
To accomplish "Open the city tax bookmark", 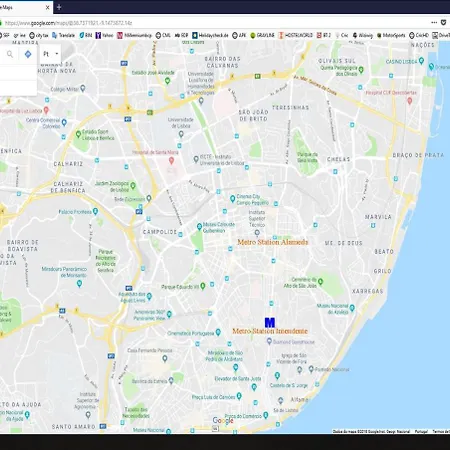I will coord(39,35).
